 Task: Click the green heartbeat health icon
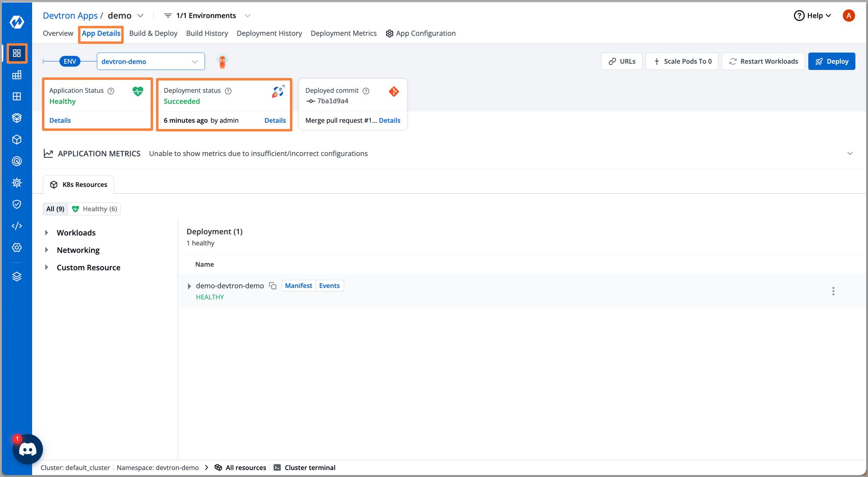click(138, 91)
